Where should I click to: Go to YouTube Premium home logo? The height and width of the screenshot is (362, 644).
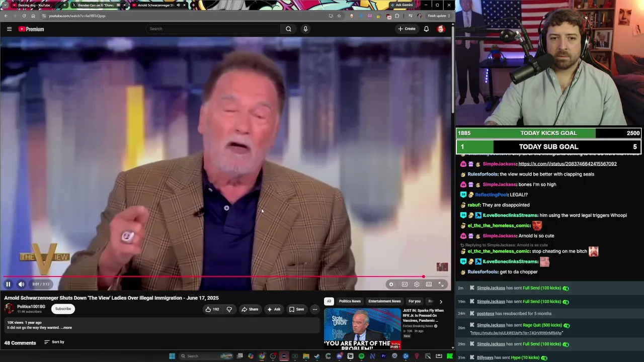click(32, 29)
